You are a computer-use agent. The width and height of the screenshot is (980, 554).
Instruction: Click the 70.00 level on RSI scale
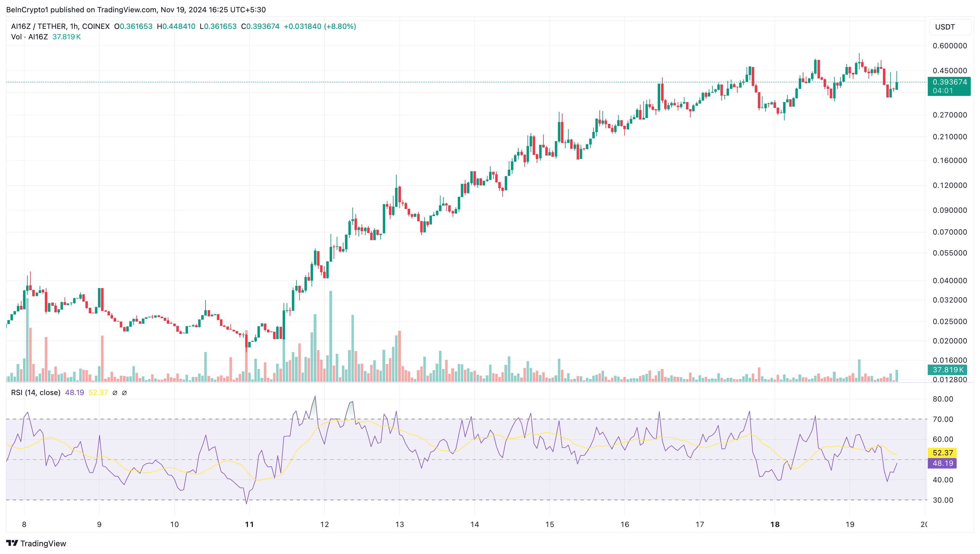943,419
